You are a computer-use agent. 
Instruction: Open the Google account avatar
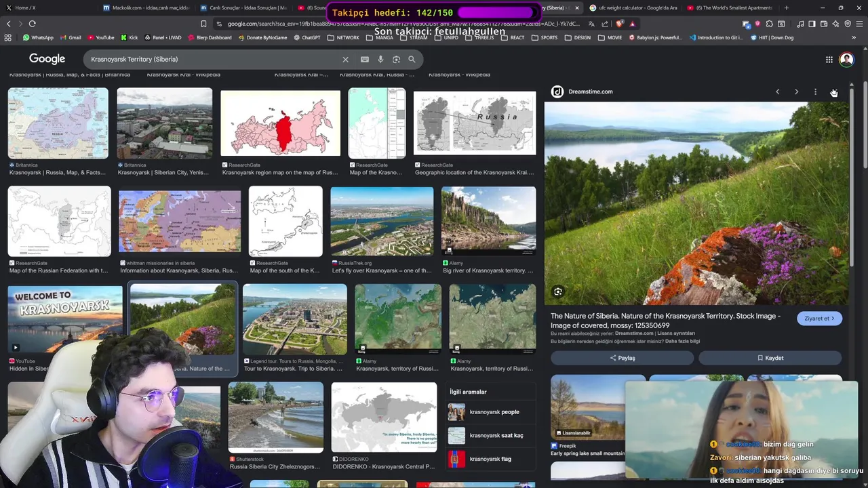846,60
